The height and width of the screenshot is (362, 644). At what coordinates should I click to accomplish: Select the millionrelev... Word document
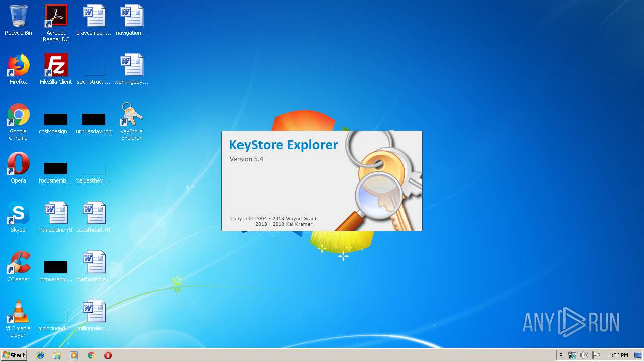(94, 316)
